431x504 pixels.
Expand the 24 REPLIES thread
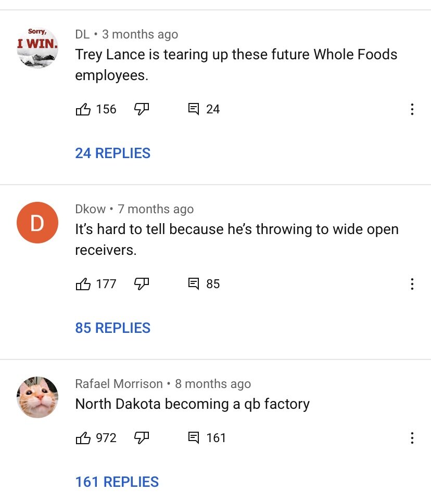click(x=113, y=153)
